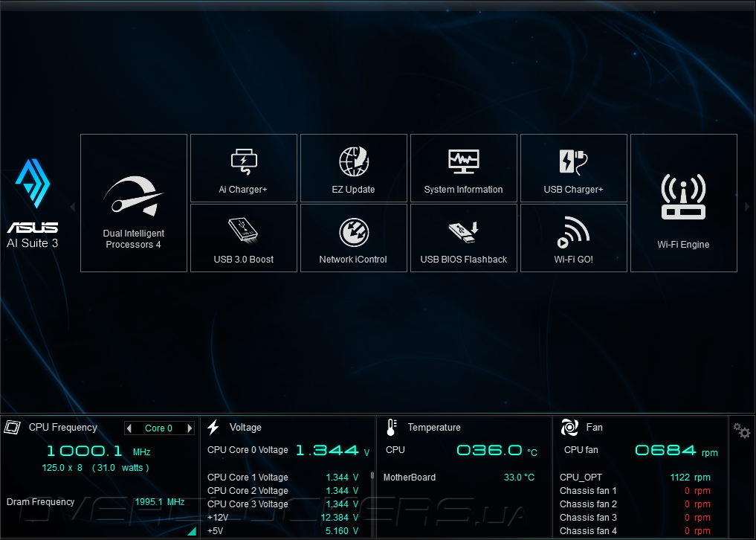Open the Ai Charger+ tile
The image size is (756, 540).
[244, 168]
